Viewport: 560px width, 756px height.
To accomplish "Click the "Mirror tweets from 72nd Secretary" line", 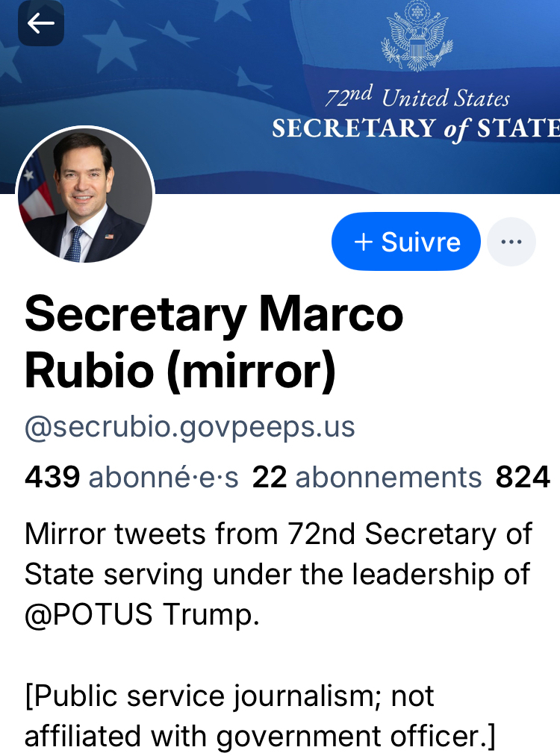I will [x=278, y=534].
